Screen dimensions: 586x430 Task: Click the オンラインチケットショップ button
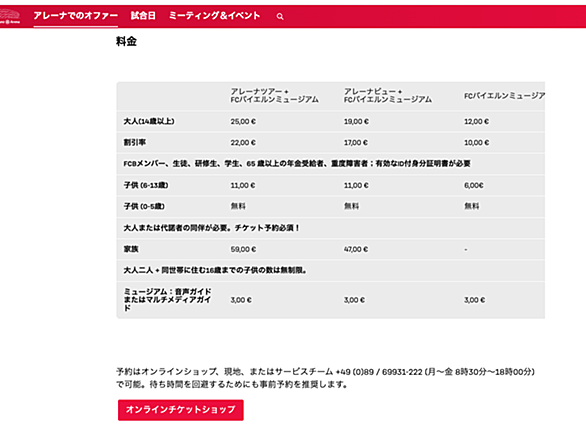coord(181,410)
